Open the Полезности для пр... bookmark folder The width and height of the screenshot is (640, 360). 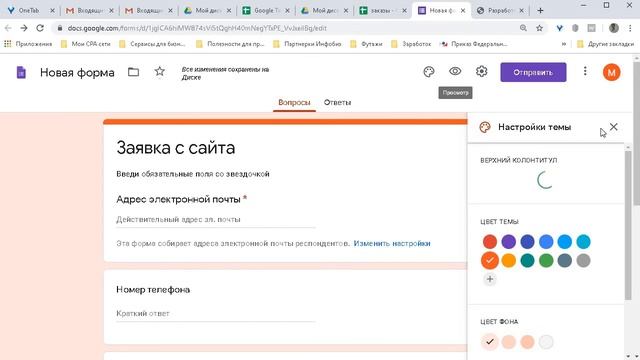pos(230,44)
